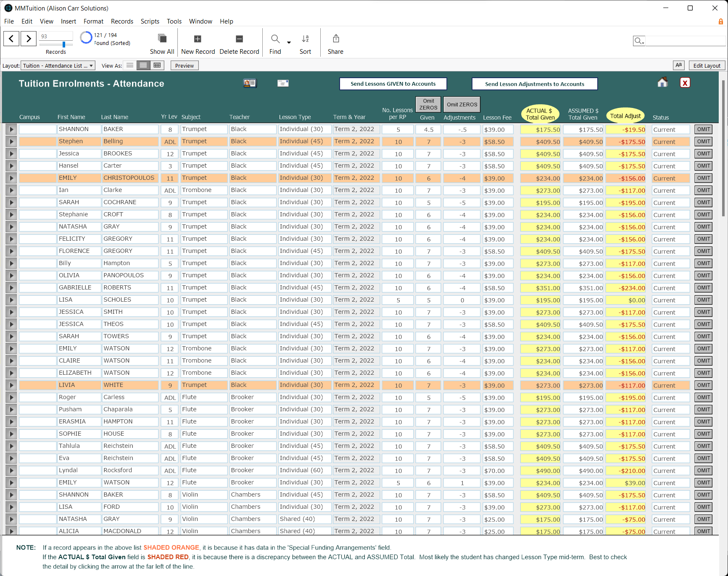The width and height of the screenshot is (728, 576).
Task: Click the Given field for SARAH COCHRANE
Action: pyautogui.click(x=428, y=203)
